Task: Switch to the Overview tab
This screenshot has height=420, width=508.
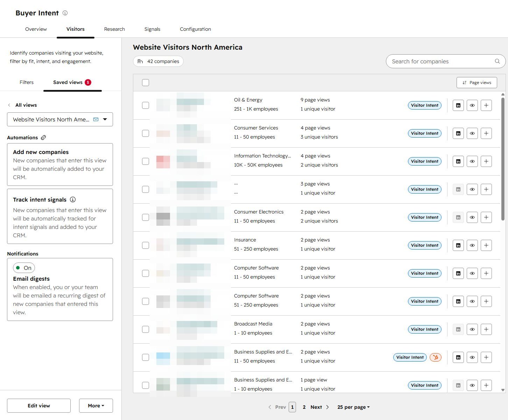Action: click(36, 29)
